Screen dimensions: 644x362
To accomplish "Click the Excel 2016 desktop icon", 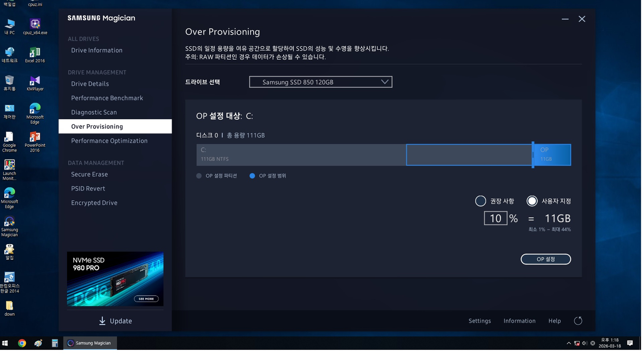I will coord(35,56).
